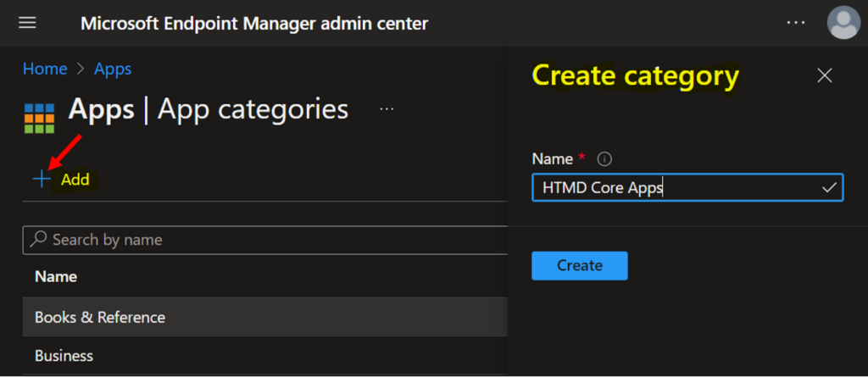This screenshot has height=377, width=868.
Task: Select the Books & Reference row
Action: (265, 317)
